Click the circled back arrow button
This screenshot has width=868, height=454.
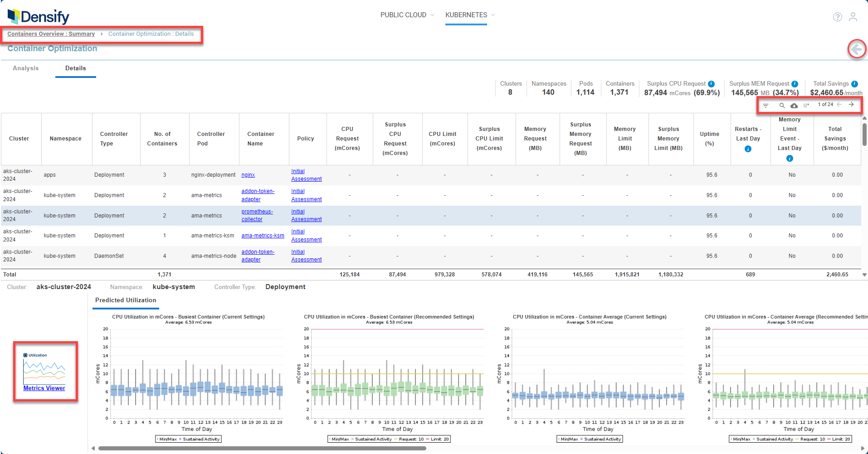coord(857,49)
